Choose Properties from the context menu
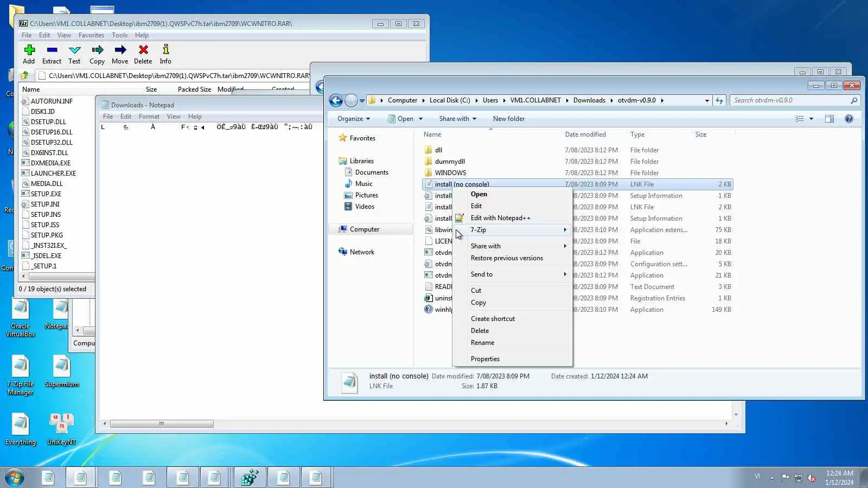Image resolution: width=868 pixels, height=488 pixels. click(x=512, y=359)
